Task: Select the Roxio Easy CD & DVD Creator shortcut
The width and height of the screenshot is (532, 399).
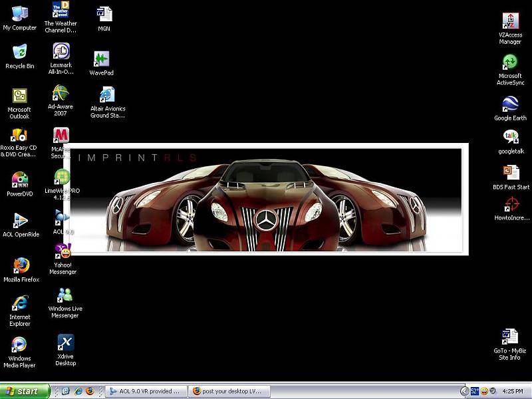Action: [19, 142]
